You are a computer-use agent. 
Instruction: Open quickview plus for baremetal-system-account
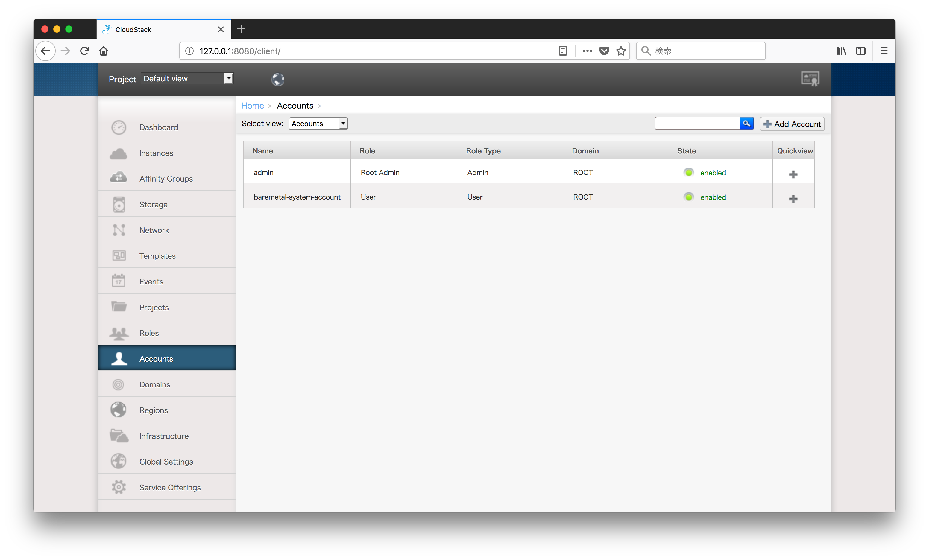tap(793, 199)
